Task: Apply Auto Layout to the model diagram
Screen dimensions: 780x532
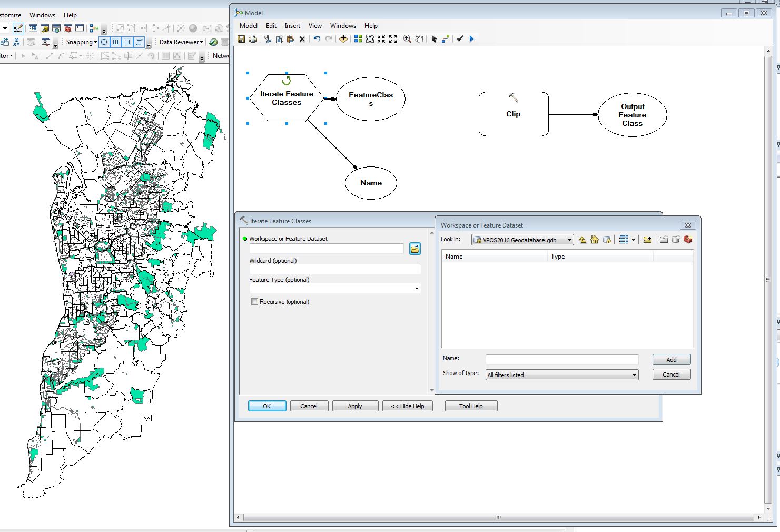Action: pos(358,38)
